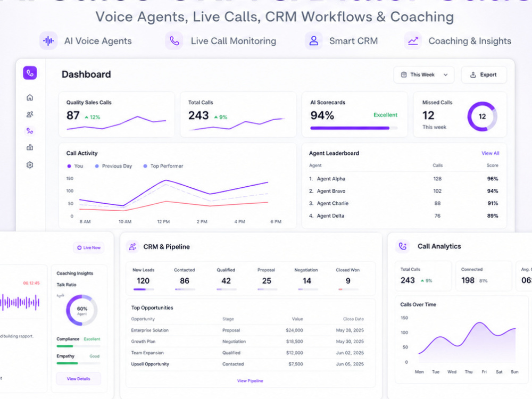Open the Settings gear in sidebar
Image resolution: width=532 pixels, height=399 pixels.
click(x=30, y=165)
